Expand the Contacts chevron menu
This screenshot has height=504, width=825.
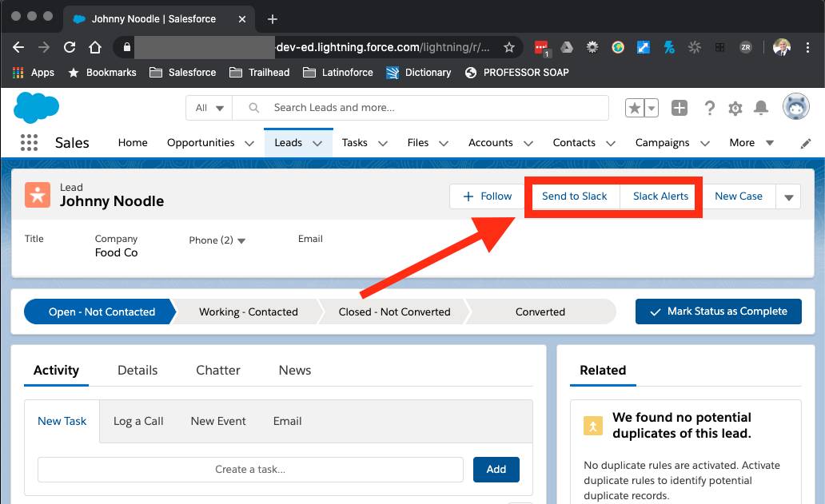click(610, 144)
